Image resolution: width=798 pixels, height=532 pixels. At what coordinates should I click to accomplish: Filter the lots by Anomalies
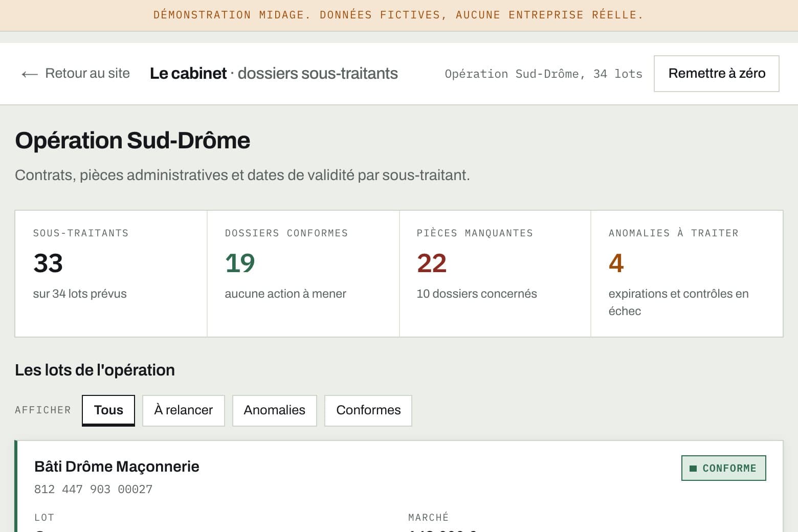click(275, 410)
